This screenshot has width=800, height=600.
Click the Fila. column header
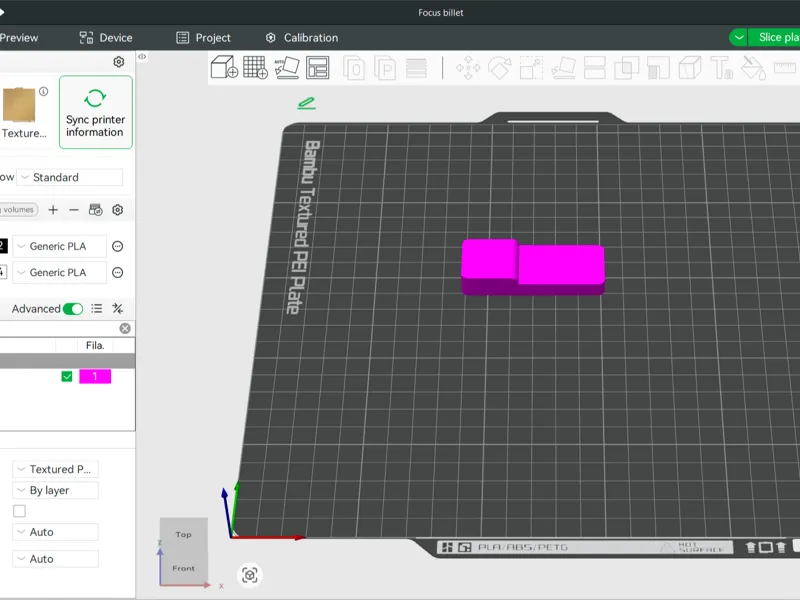click(95, 345)
